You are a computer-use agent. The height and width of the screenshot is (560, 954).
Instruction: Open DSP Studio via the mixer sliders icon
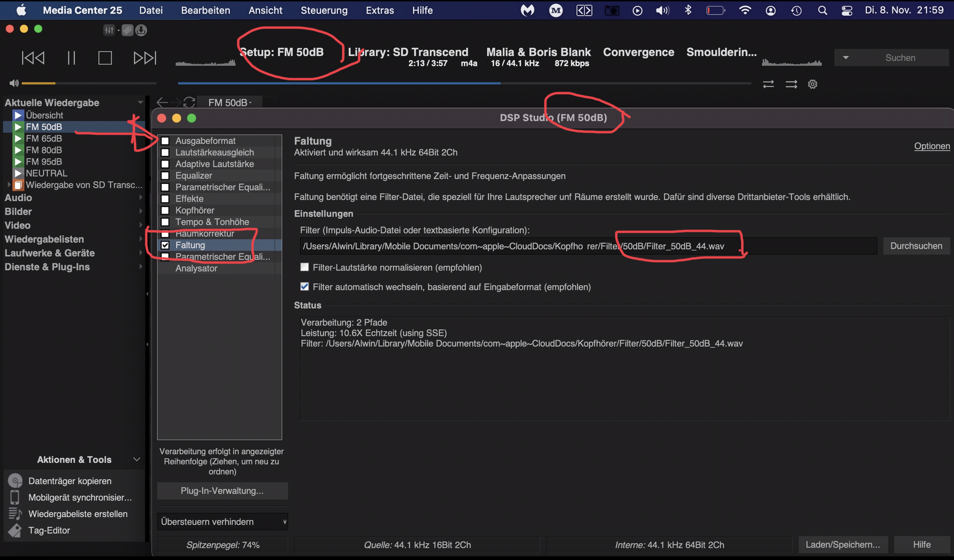109,30
